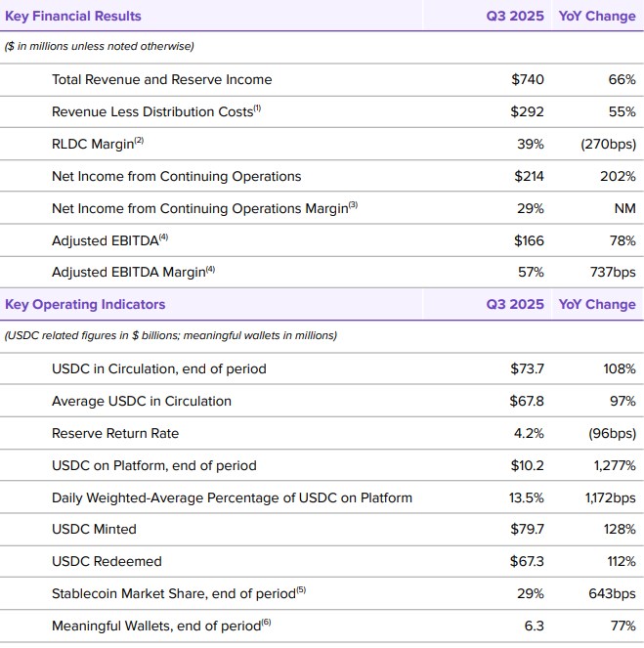This screenshot has height=648, width=644.
Task: Click the ($ in millions unless noted otherwise) note
Action: coord(100,46)
